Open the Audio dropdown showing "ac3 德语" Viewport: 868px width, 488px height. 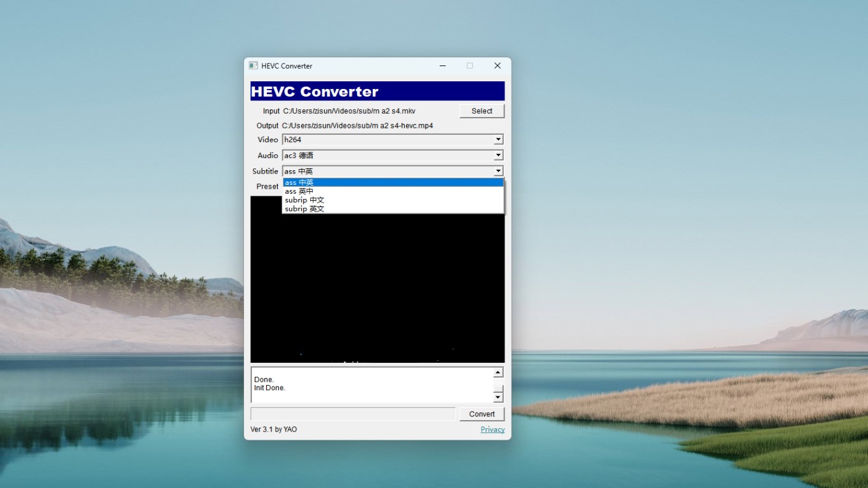point(498,155)
